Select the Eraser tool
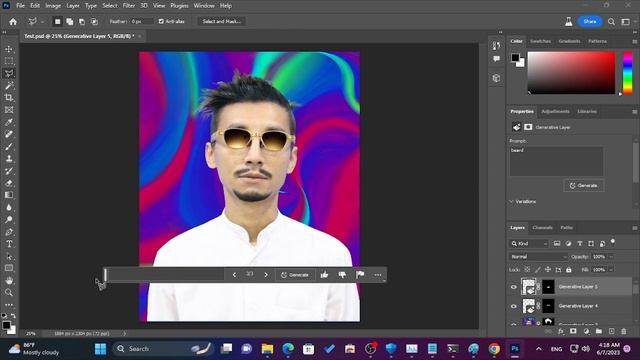The width and height of the screenshot is (640, 360). [x=9, y=183]
